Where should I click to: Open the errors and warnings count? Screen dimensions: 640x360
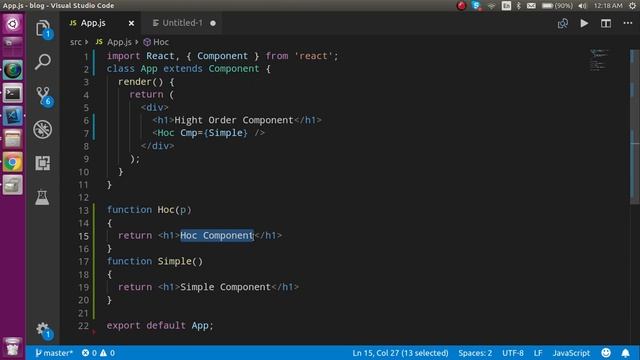click(x=98, y=353)
